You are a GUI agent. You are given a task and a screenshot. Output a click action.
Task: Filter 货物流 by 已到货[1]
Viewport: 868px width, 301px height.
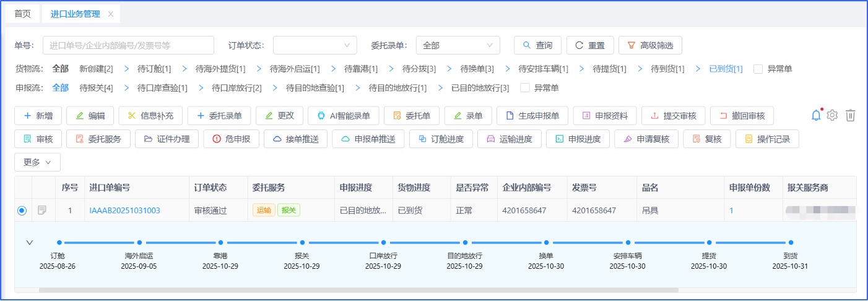pos(726,69)
